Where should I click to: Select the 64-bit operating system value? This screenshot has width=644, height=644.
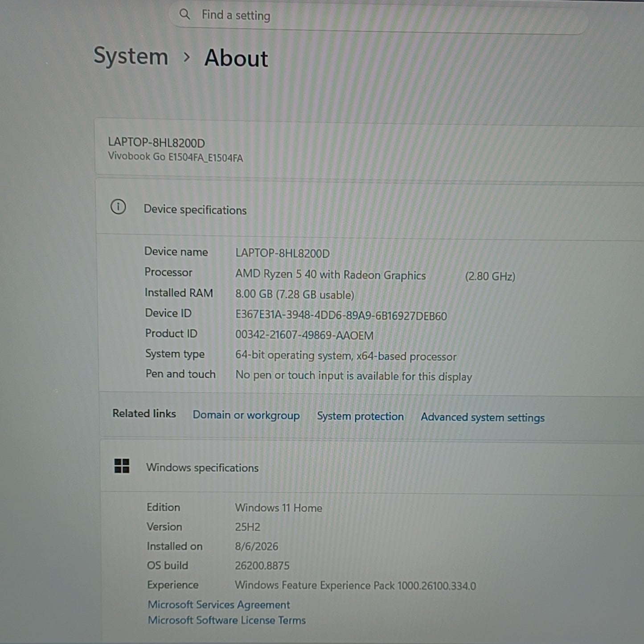point(346,356)
